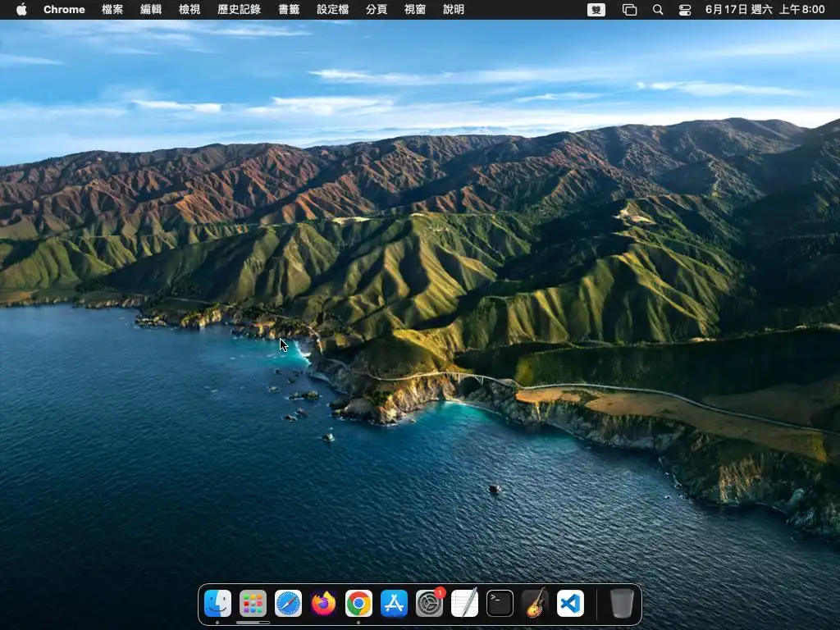The height and width of the screenshot is (630, 840).
Task: Open Spotlight search from the menu bar
Action: [x=658, y=10]
